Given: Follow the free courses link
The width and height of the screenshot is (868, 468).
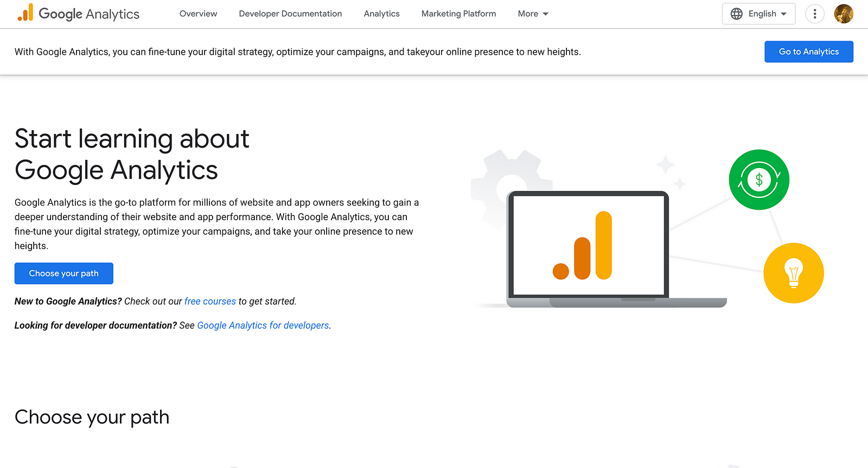Looking at the screenshot, I should pyautogui.click(x=210, y=301).
